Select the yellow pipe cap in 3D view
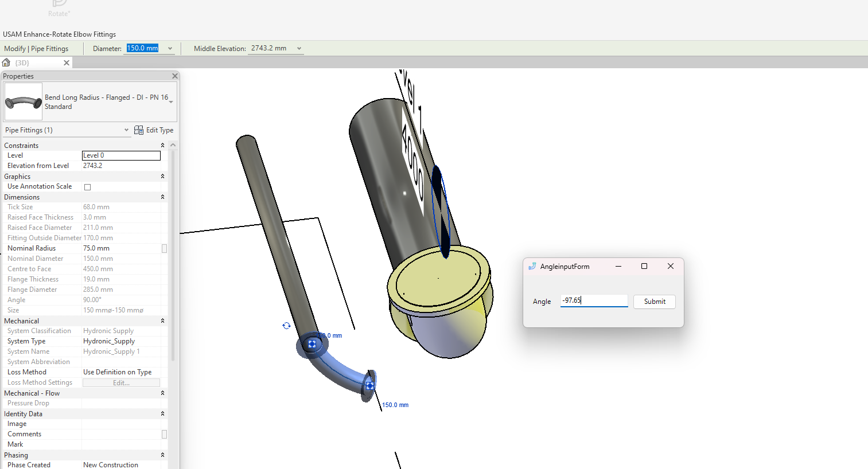This screenshot has height=469, width=868. 439,281
